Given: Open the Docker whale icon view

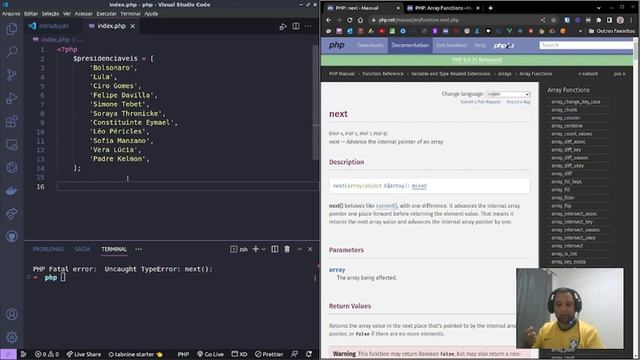Looking at the screenshot, I should [x=12, y=191].
